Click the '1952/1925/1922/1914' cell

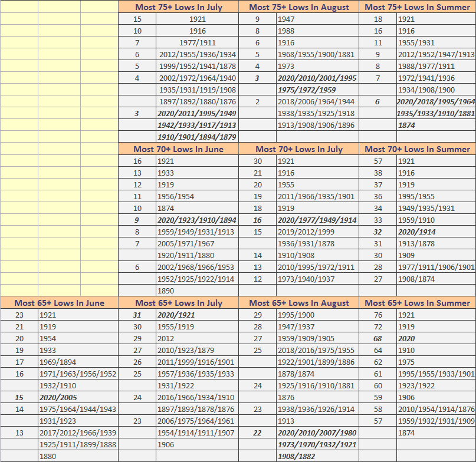pos(198,279)
